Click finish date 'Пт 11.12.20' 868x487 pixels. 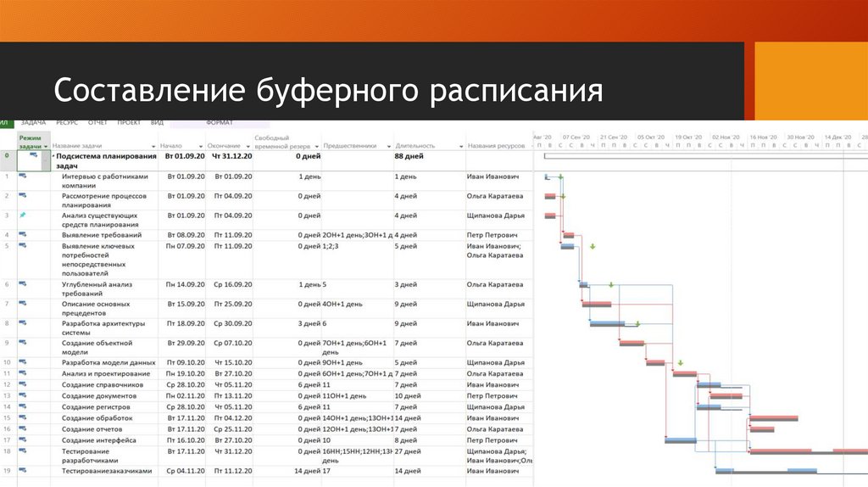click(233, 470)
